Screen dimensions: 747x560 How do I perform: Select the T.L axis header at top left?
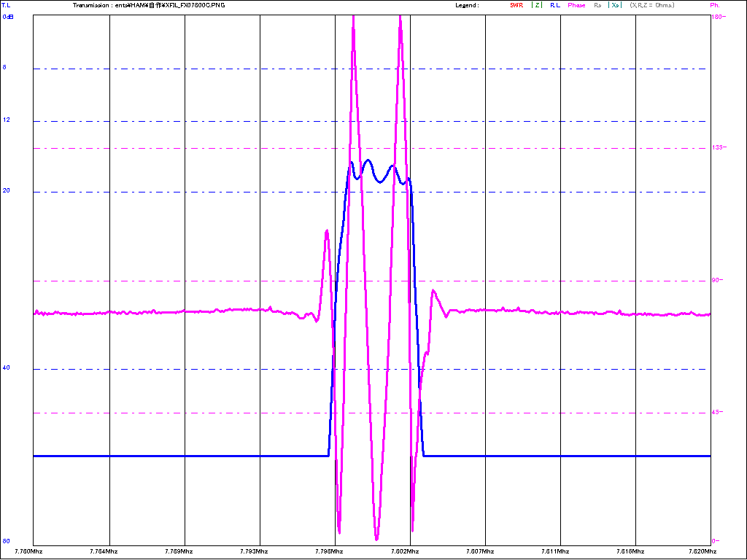point(6,5)
